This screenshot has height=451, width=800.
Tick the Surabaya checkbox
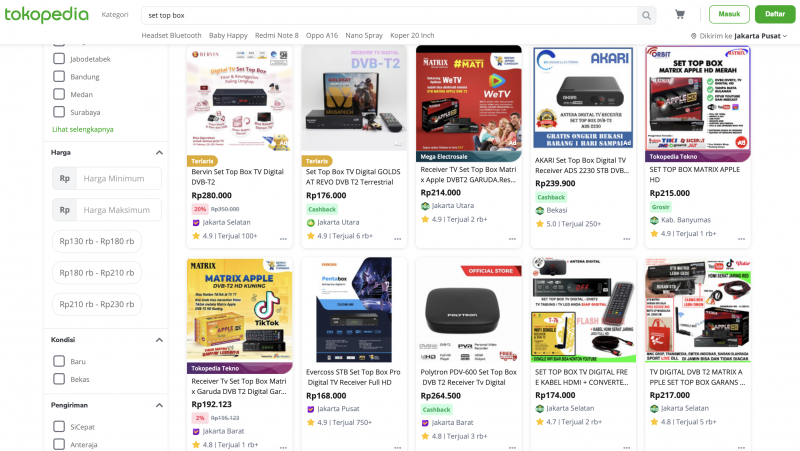(59, 112)
